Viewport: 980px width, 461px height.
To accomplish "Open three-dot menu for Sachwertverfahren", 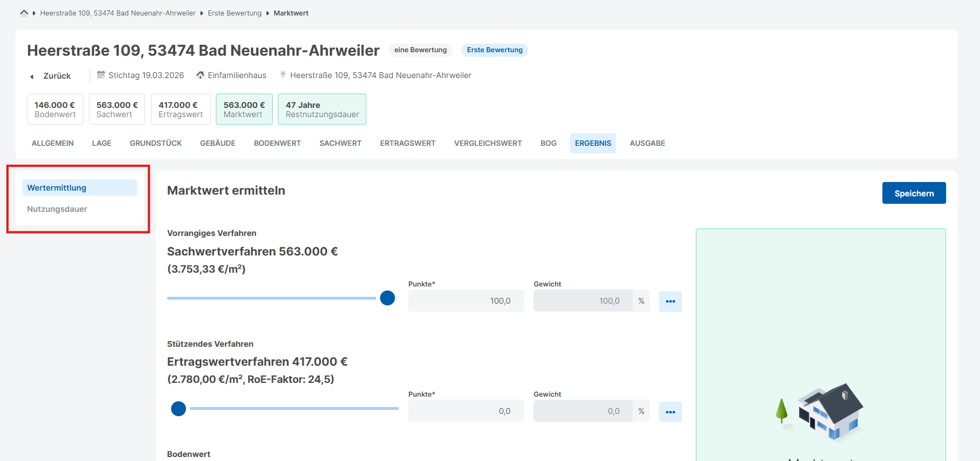I will pyautogui.click(x=670, y=301).
